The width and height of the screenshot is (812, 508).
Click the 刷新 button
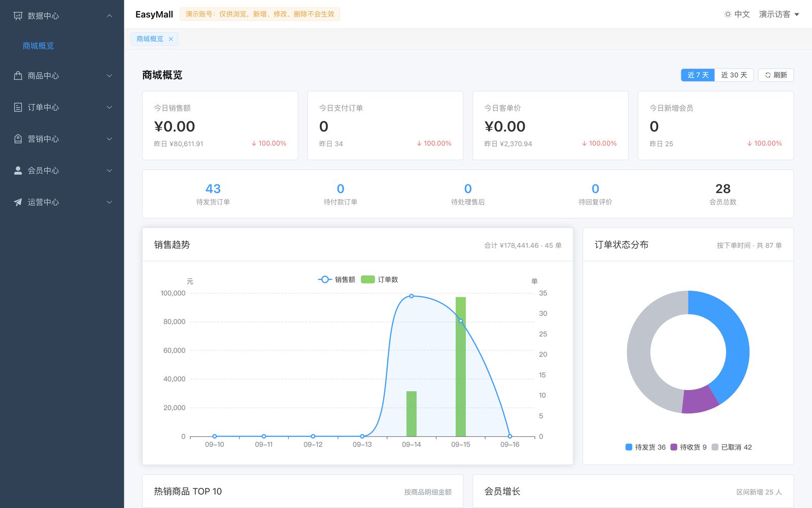pyautogui.click(x=775, y=75)
